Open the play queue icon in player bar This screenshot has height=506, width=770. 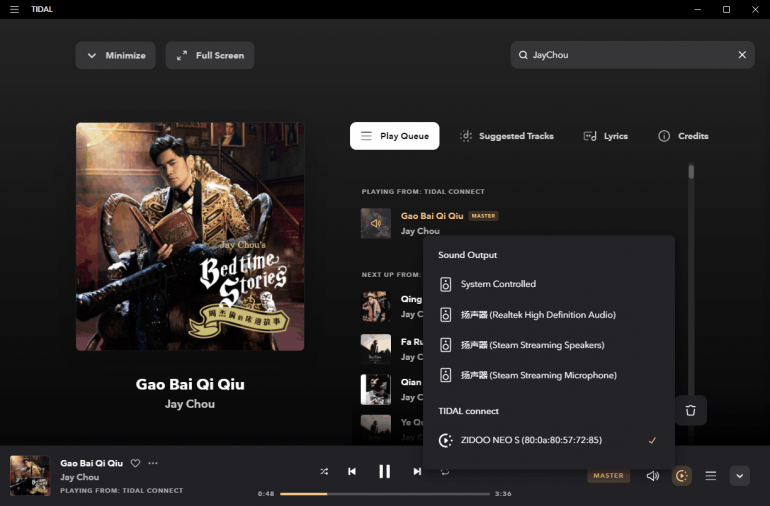click(711, 476)
